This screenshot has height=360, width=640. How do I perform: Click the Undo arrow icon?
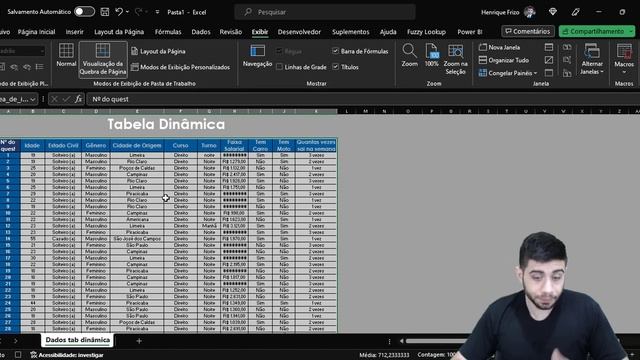pyautogui.click(x=119, y=12)
